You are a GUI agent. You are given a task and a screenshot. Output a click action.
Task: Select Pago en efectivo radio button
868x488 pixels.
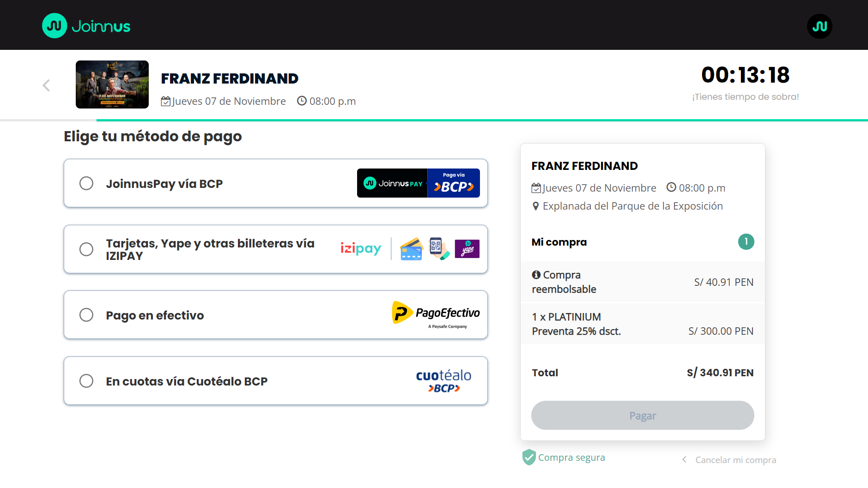[x=86, y=315]
